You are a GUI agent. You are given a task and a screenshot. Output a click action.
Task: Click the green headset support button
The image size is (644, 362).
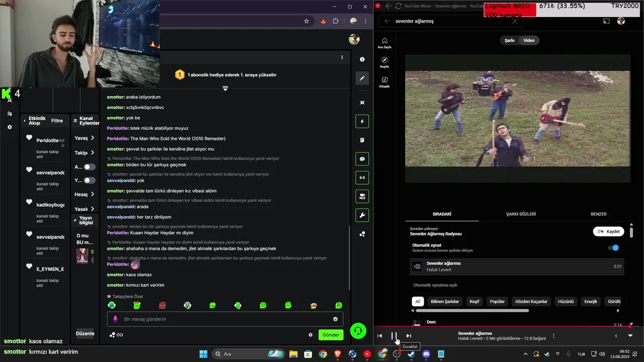[x=358, y=330]
